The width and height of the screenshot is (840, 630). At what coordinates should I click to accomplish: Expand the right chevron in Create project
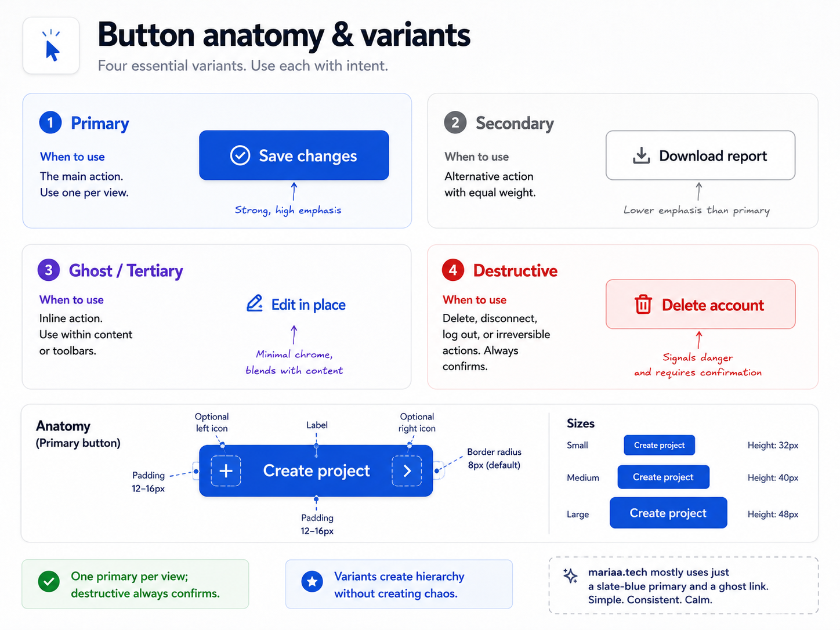point(407,470)
